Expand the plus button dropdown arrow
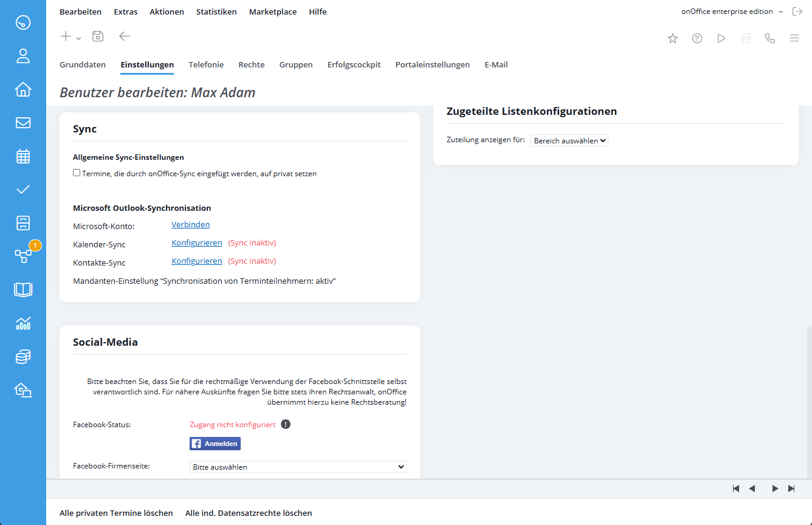The height and width of the screenshot is (525, 812). pyautogui.click(x=79, y=38)
